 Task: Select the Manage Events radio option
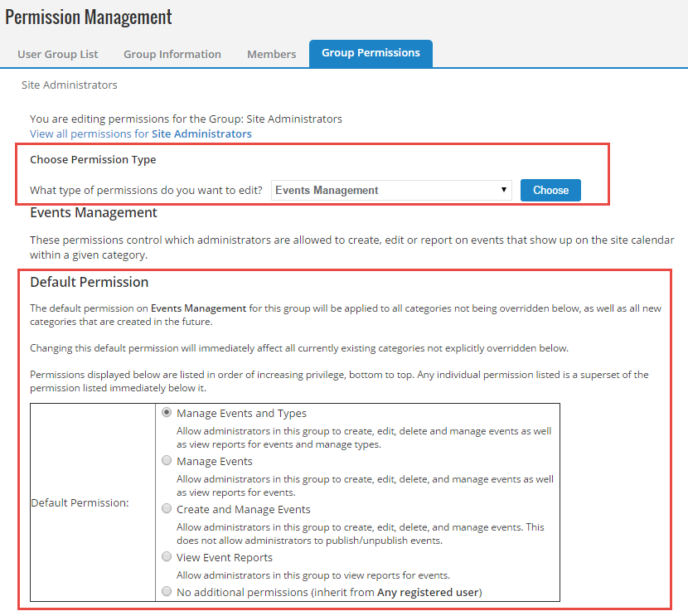tap(167, 460)
